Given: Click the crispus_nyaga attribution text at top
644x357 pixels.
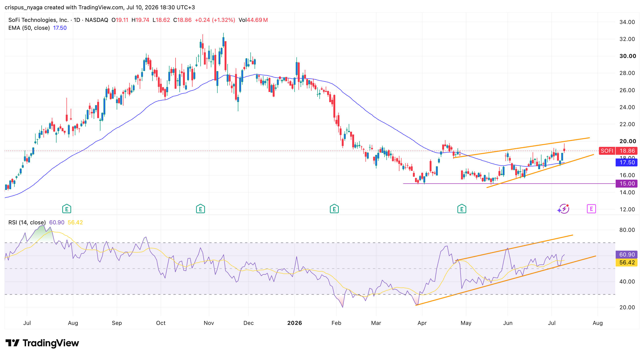Looking at the screenshot, I should [100, 7].
